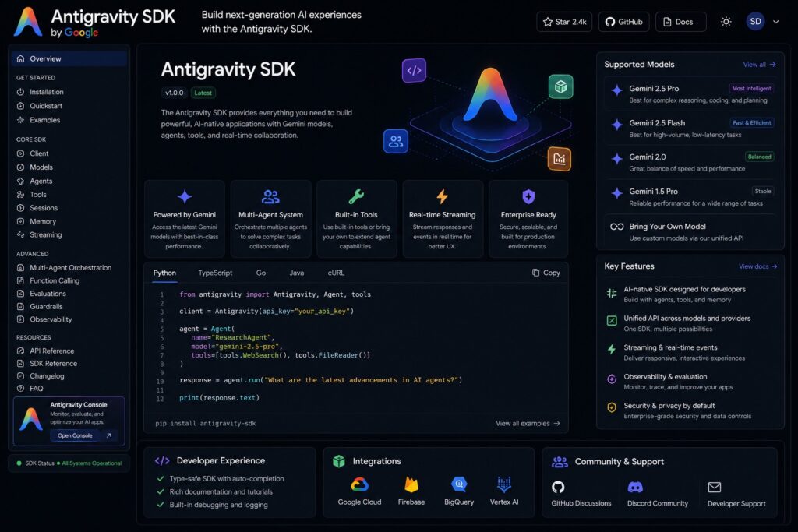Switch to the Go code tab

click(260, 273)
